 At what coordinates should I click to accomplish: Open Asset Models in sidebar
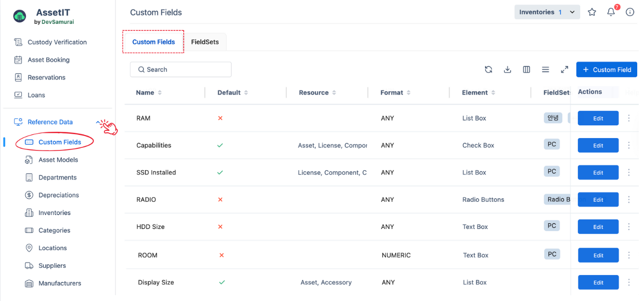tap(58, 160)
